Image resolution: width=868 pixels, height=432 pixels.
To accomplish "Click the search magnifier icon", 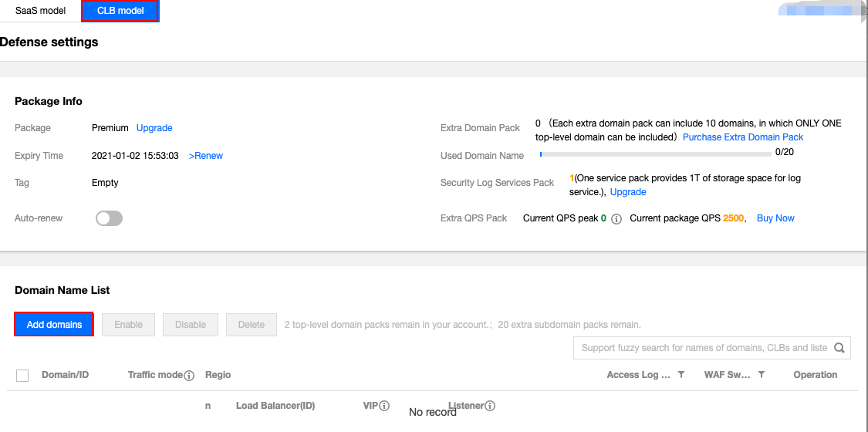I will 839,348.
